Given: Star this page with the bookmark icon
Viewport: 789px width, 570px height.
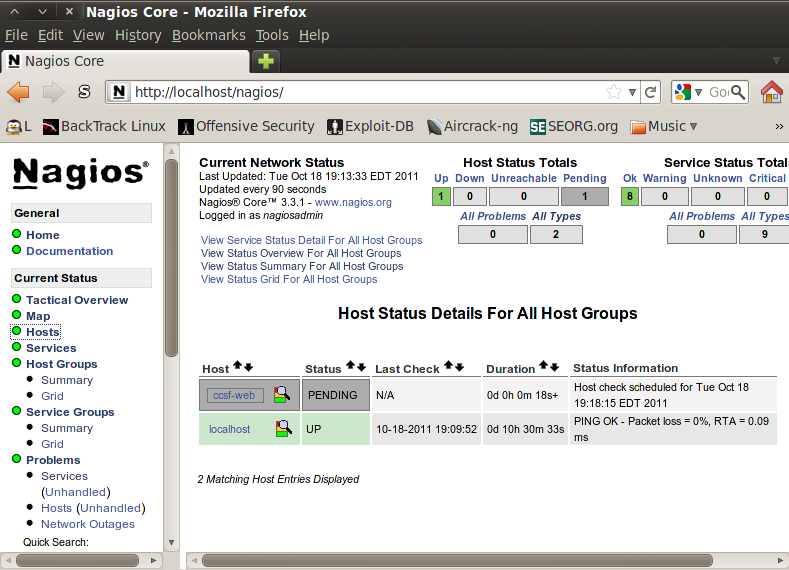Looking at the screenshot, I should click(613, 92).
